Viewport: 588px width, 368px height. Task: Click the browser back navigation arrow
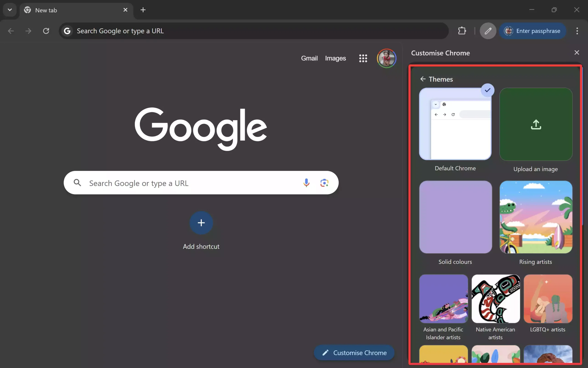click(x=11, y=31)
